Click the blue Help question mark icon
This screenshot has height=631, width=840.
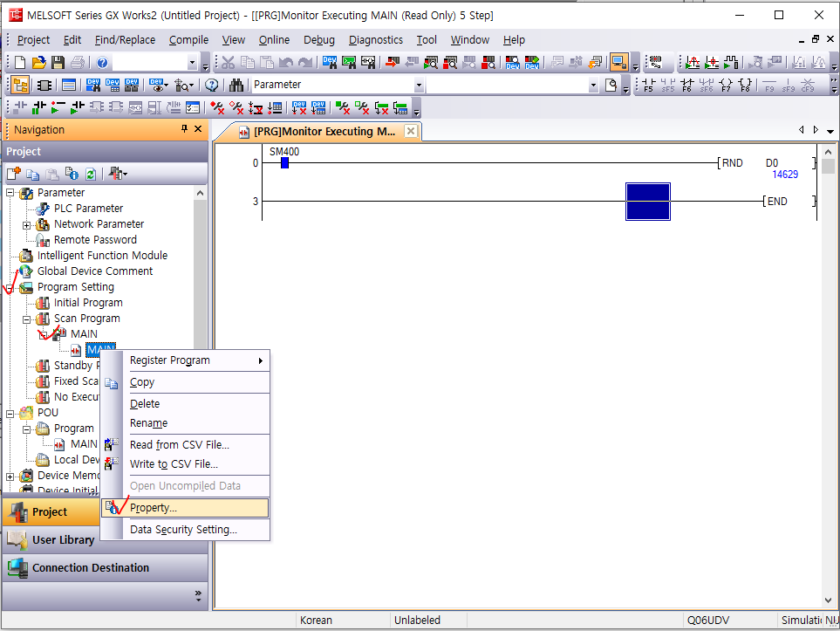[102, 63]
